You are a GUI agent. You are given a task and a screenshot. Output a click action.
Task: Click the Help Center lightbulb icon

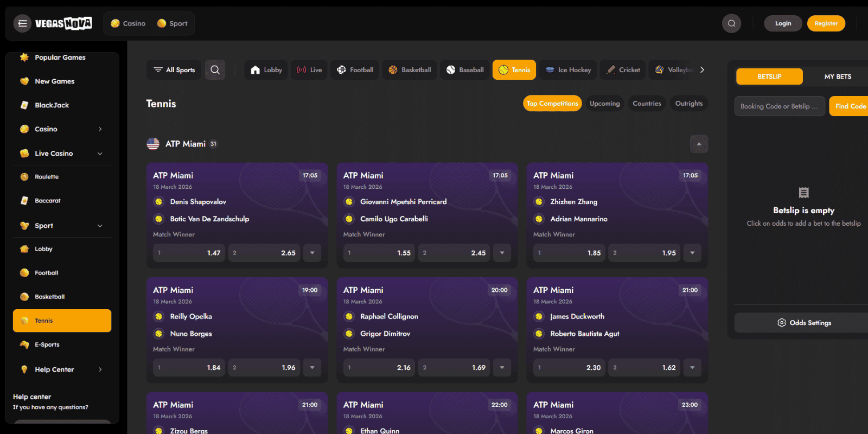coord(24,369)
